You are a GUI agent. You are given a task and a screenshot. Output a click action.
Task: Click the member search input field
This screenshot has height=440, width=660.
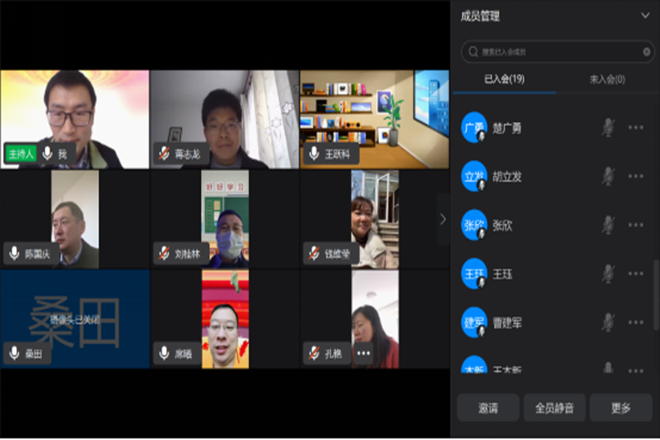(x=560, y=52)
